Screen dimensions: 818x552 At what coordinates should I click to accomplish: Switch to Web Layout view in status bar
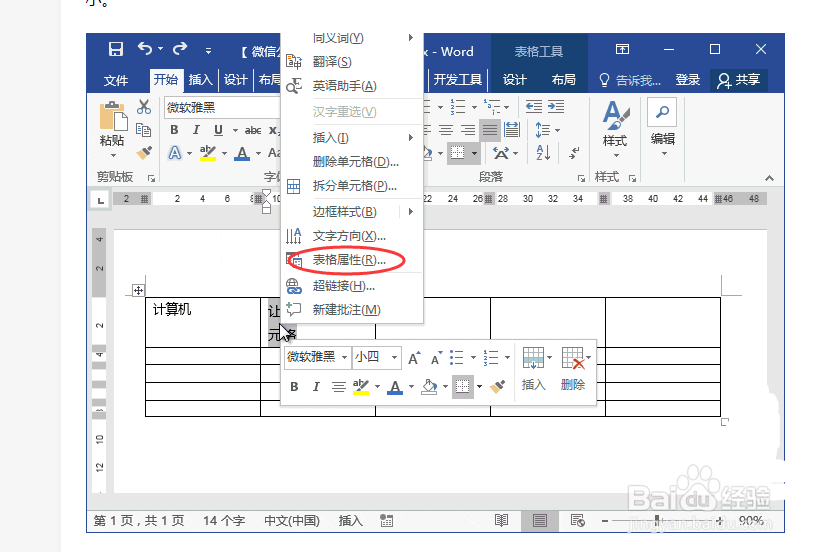tap(578, 520)
